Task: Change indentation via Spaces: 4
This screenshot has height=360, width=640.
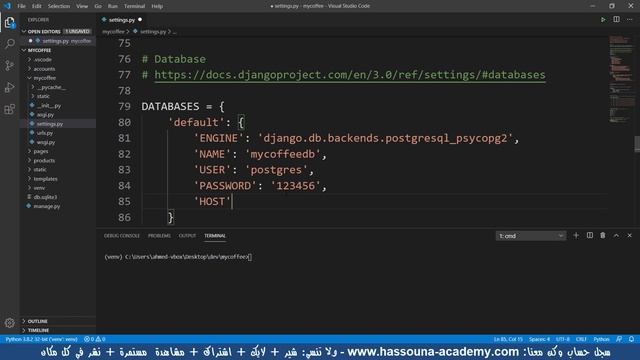Action: (539, 339)
